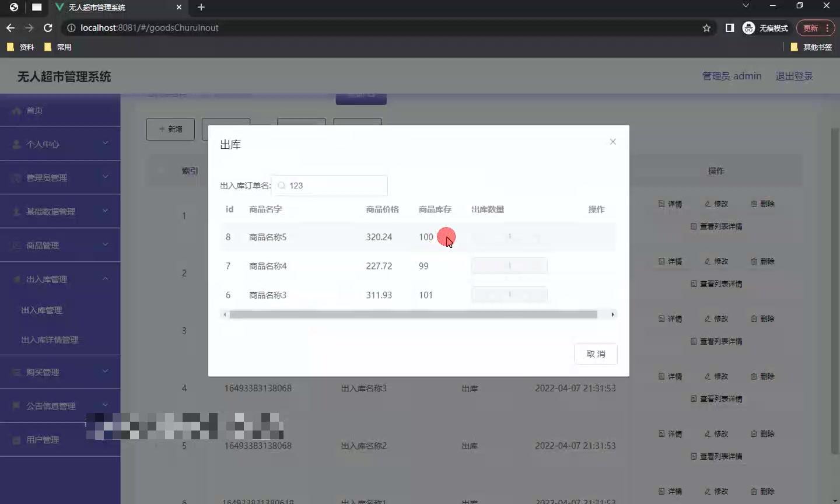The image size is (840, 504).
Task: Click 修改 for row 1
Action: coord(716,204)
